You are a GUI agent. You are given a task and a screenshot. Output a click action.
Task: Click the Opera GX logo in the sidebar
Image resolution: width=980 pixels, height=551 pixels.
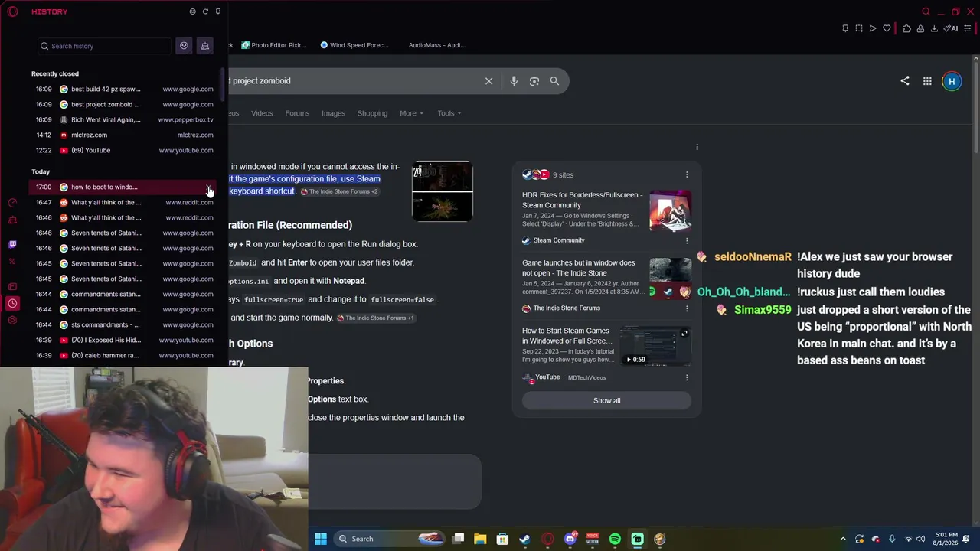pyautogui.click(x=13, y=11)
